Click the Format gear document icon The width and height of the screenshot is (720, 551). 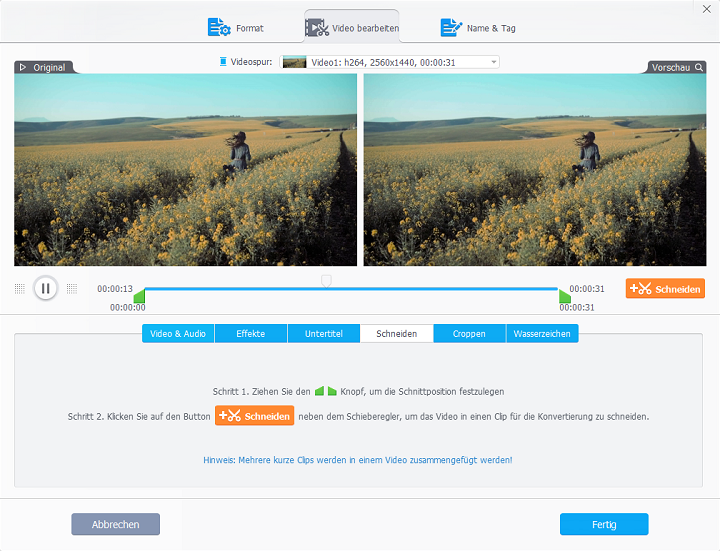(x=219, y=28)
